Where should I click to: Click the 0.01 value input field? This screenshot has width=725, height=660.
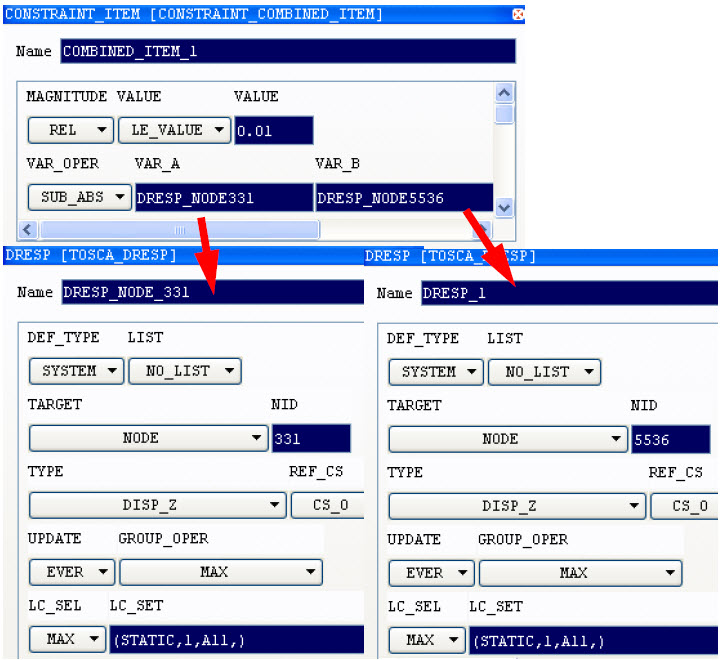273,130
